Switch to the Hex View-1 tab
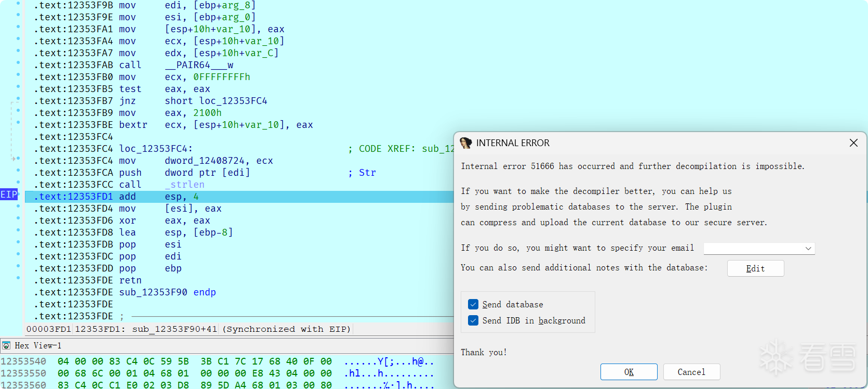 38,345
